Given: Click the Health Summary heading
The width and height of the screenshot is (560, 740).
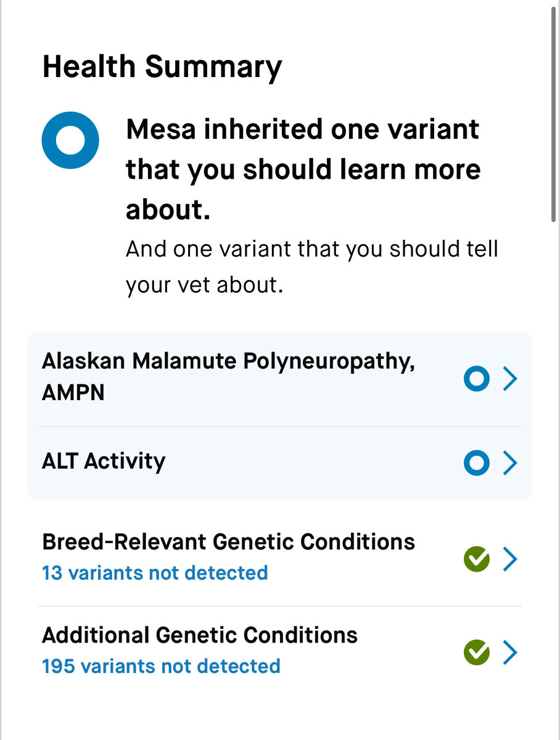Looking at the screenshot, I should click(162, 67).
